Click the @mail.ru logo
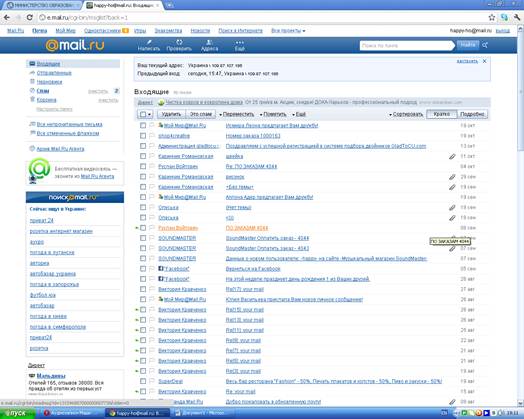This screenshot has width=524, height=419. (75, 45)
